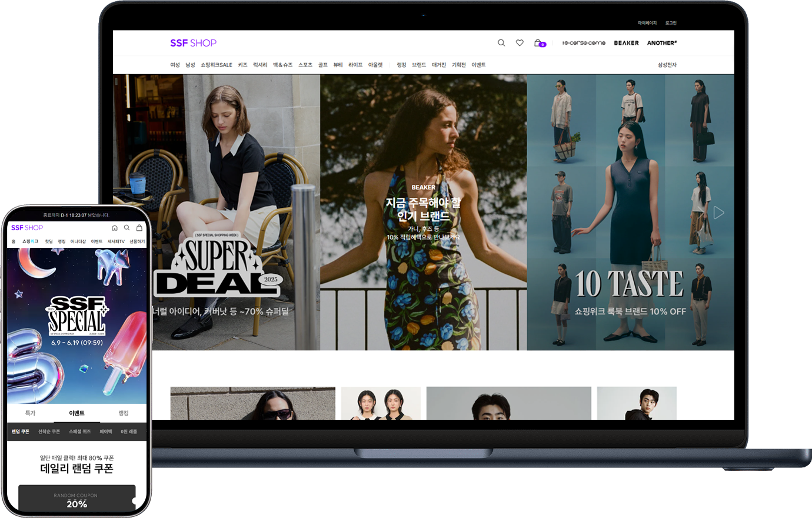Tap the search icon in the phone header
Image resolution: width=812 pixels, height=524 pixels.
coord(127,228)
